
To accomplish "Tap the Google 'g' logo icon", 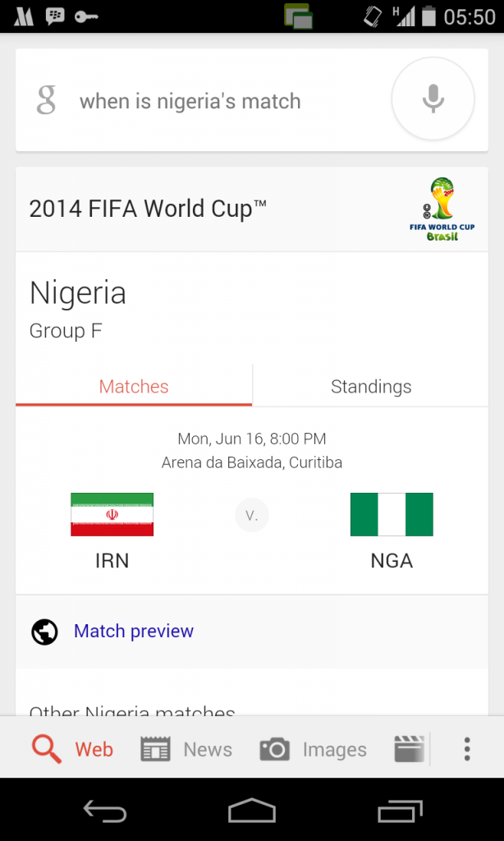I will pos(46,101).
